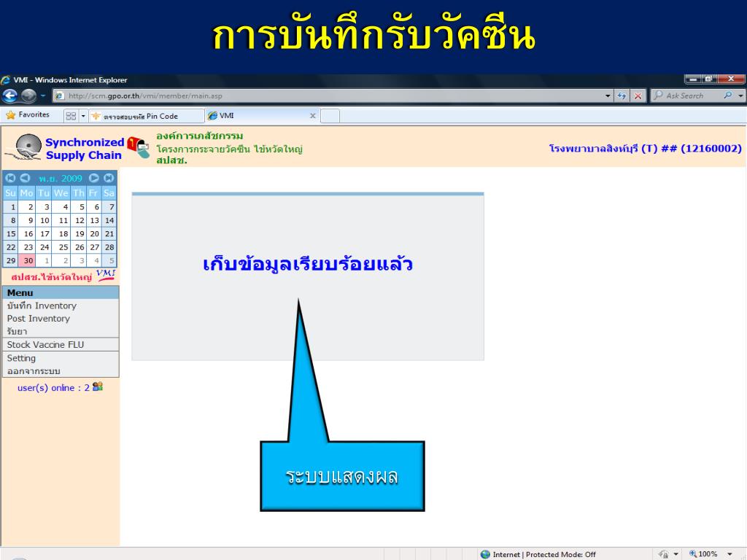
Task: Click the user(s) online : 2 text
Action: pos(53,388)
